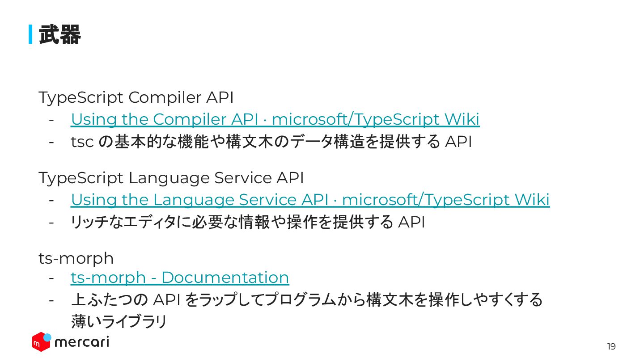Viewport: 644px width, 362px height.
Task: Click the bullet dash before Language Service link
Action: click(52, 200)
